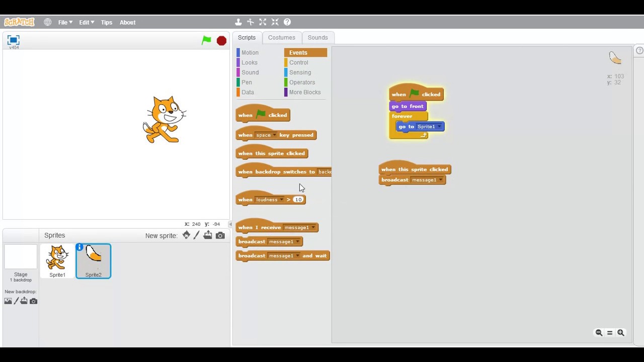
Task: Choose backdrop from library icon
Action: pos(8,301)
